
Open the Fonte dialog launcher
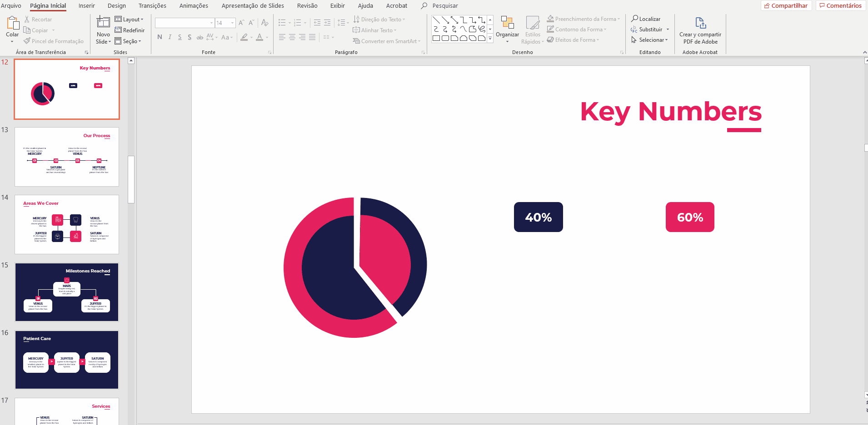point(269,53)
